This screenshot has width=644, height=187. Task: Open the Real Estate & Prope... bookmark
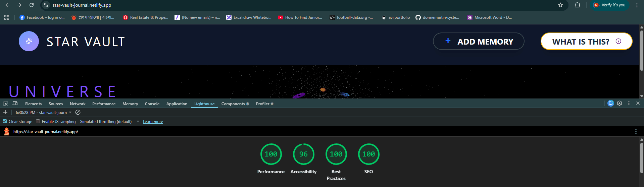146,17
